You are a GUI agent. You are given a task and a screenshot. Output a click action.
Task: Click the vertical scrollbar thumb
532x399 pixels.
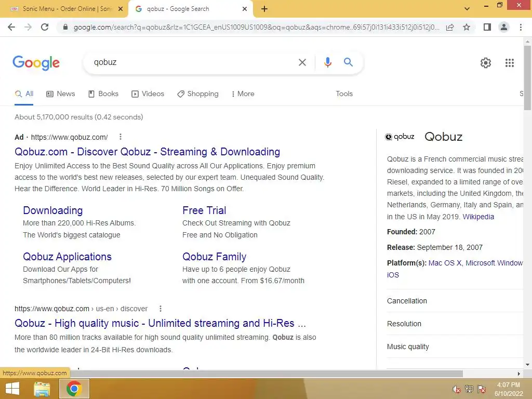(x=527, y=78)
